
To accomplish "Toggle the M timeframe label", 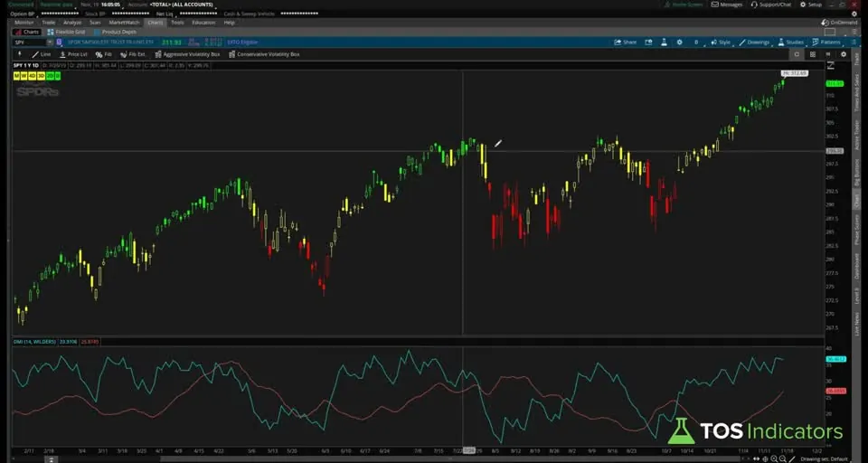I will pos(16,75).
